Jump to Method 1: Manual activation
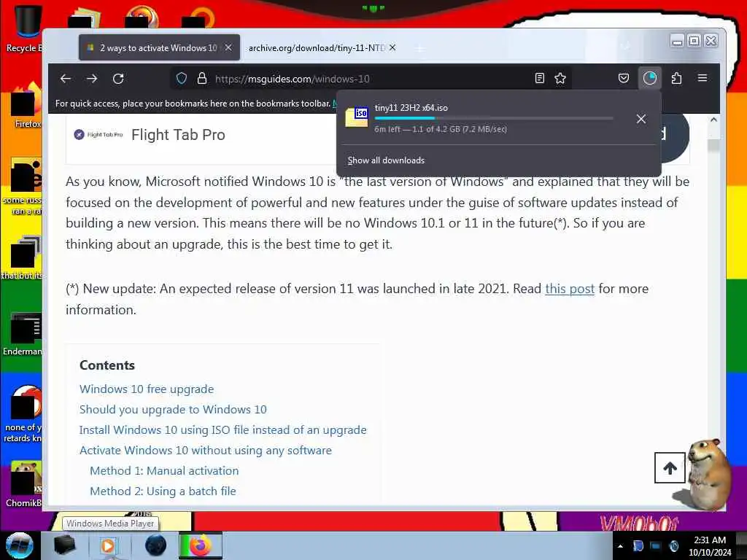Screen dimensions: 747x560 pos(164,471)
